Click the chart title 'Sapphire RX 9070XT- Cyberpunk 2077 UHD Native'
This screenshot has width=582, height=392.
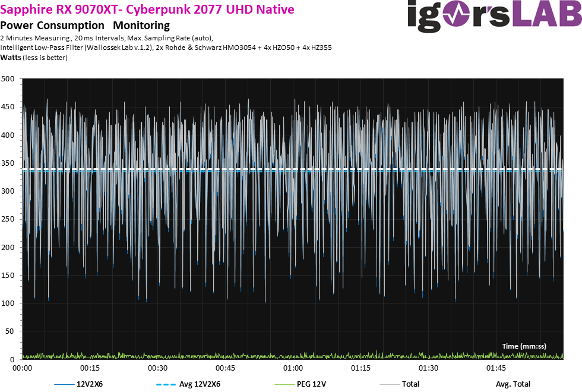[147, 9]
